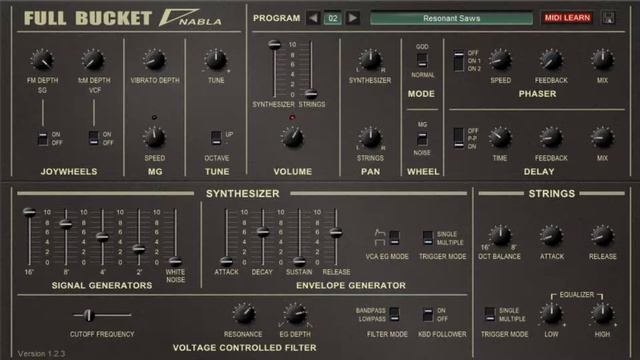
Task: Select the next program arrow
Action: point(353,18)
